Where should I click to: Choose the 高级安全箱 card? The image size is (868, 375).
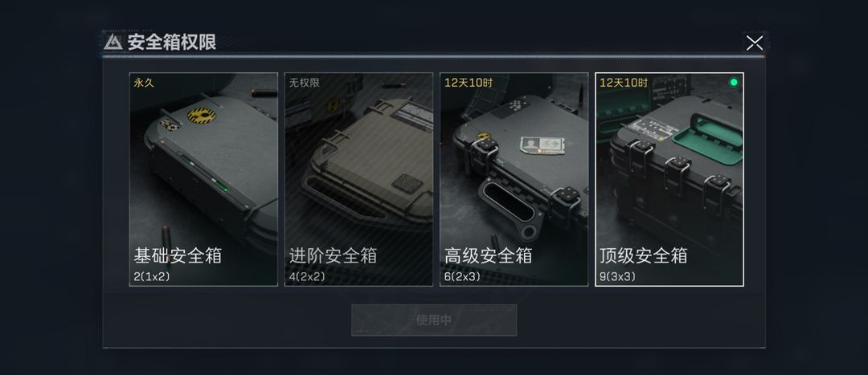coord(514,179)
